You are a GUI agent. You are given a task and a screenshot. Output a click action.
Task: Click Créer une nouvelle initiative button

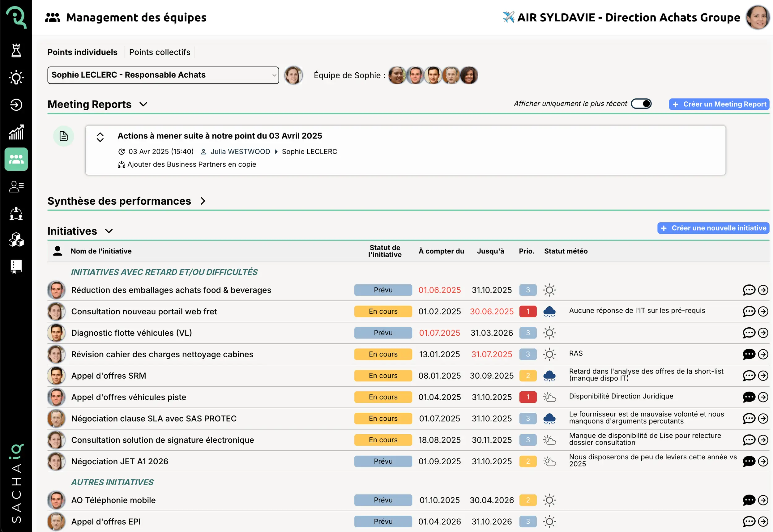(713, 228)
